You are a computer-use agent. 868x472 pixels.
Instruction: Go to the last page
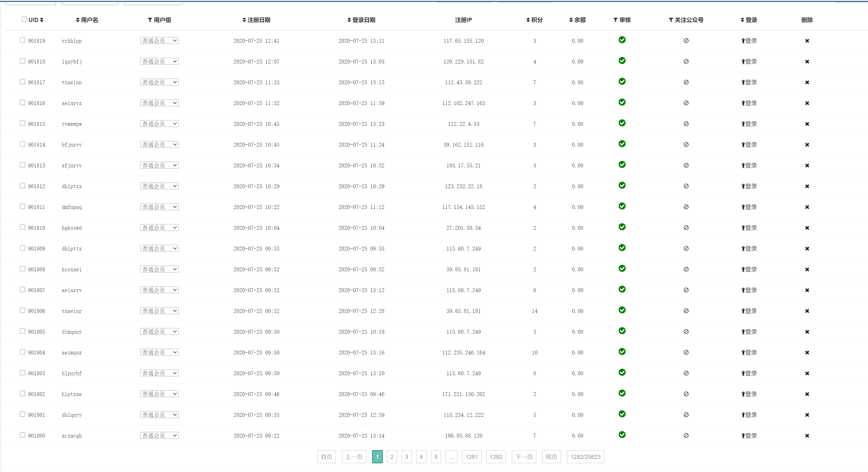(x=551, y=457)
